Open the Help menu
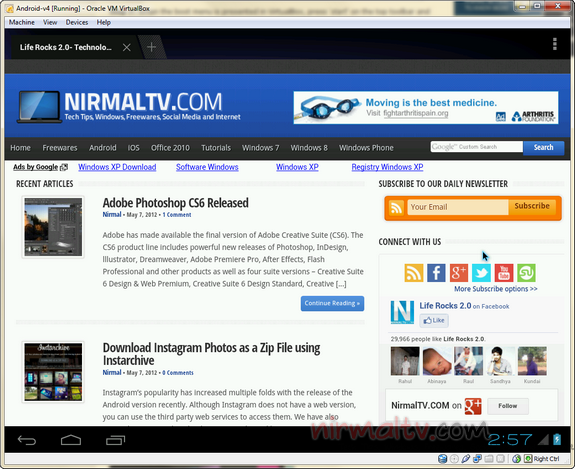 point(103,22)
